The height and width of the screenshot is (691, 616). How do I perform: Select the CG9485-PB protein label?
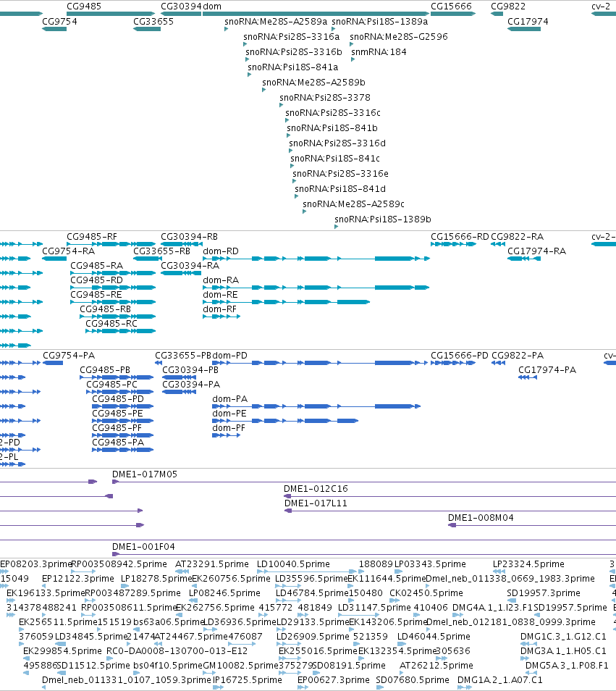click(105, 369)
